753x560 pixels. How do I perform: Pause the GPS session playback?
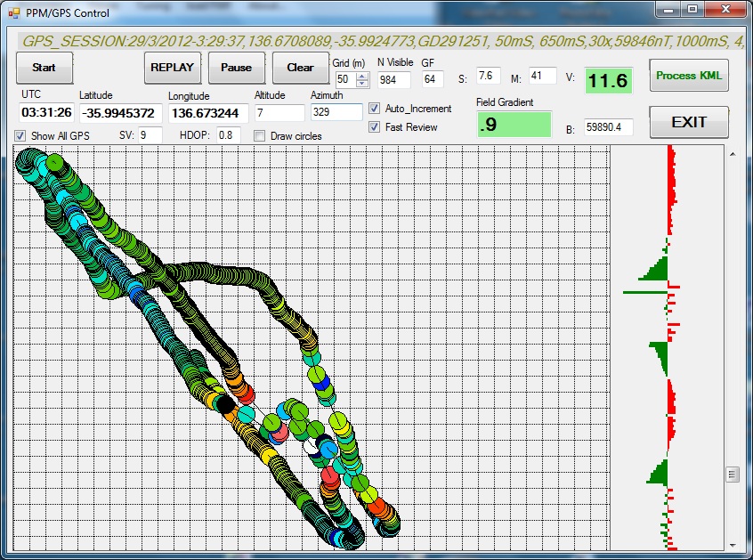pos(236,68)
